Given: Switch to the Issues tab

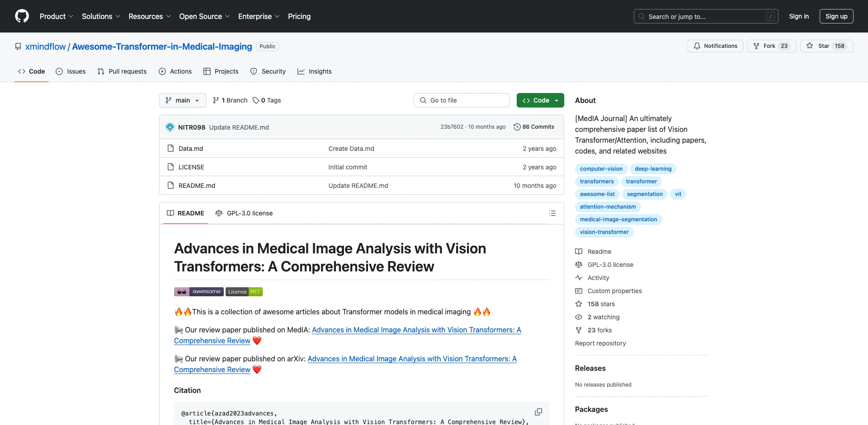Looking at the screenshot, I should (71, 71).
